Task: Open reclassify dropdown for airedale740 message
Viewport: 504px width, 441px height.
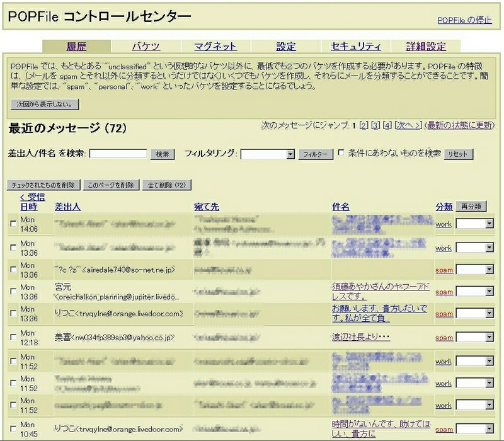Action: click(475, 270)
